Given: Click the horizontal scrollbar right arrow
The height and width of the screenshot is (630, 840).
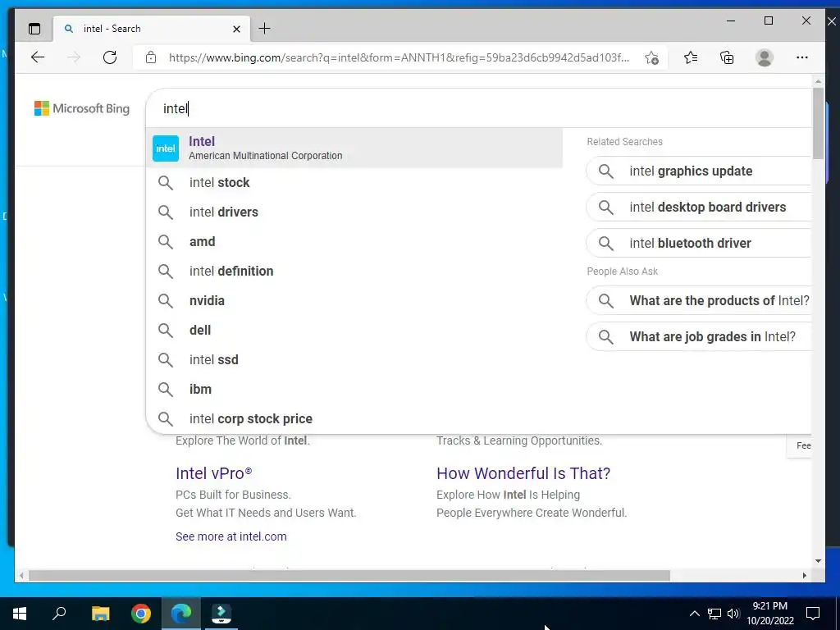Looking at the screenshot, I should click(x=804, y=575).
